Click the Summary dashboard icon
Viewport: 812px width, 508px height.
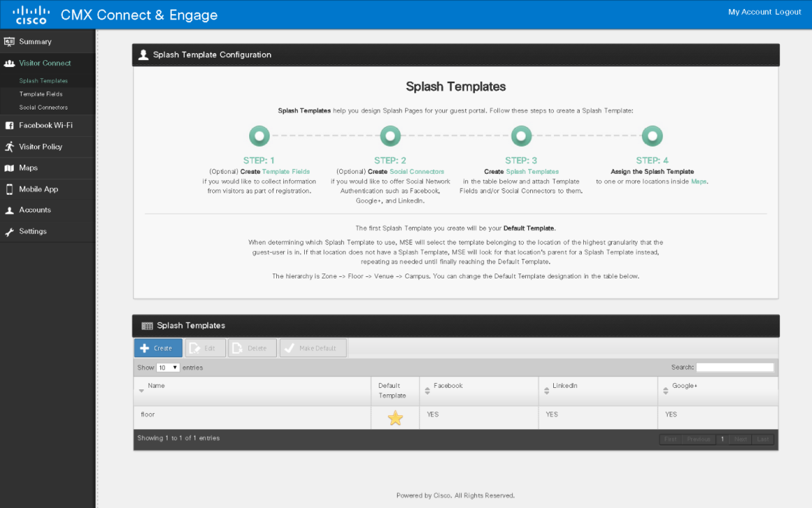10,42
